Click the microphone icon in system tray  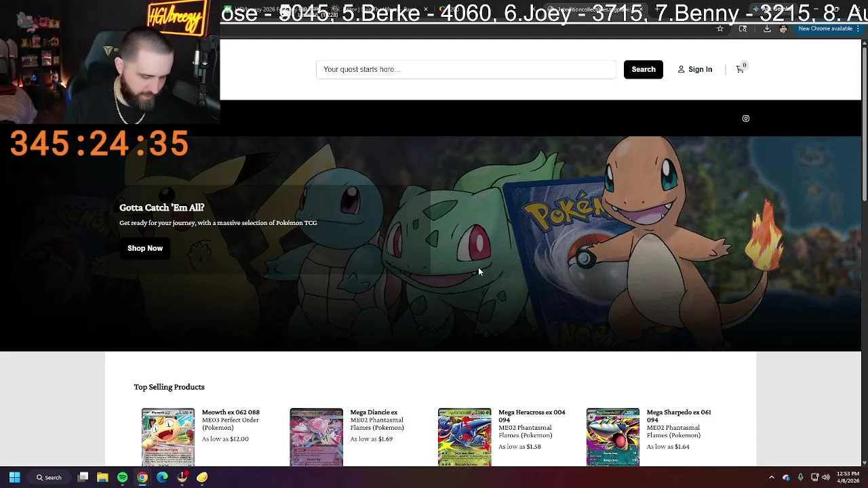pos(801,477)
